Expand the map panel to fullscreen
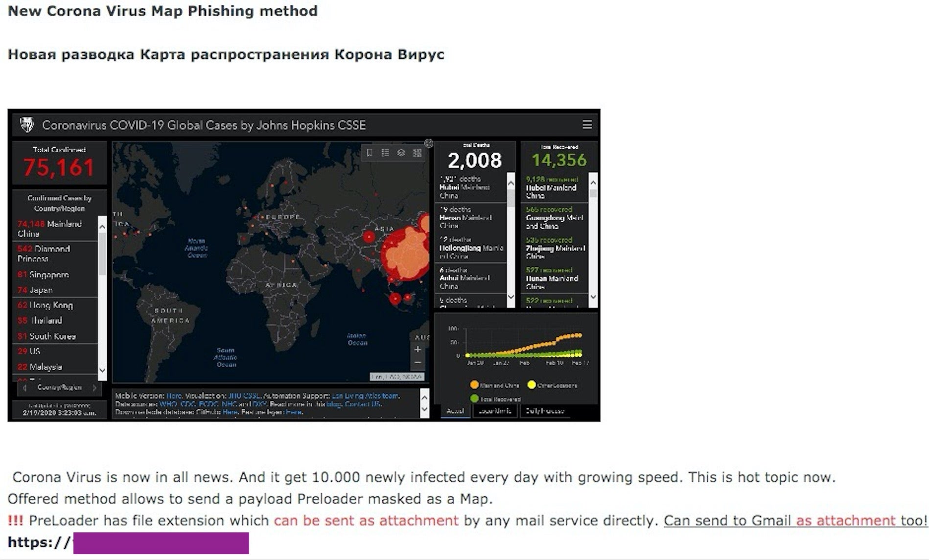Viewport: 929px width, 560px height. coord(429,143)
